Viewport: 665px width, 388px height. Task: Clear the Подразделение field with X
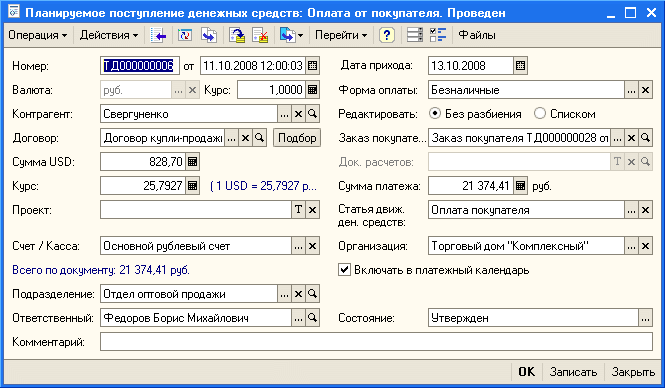pyautogui.click(x=299, y=294)
